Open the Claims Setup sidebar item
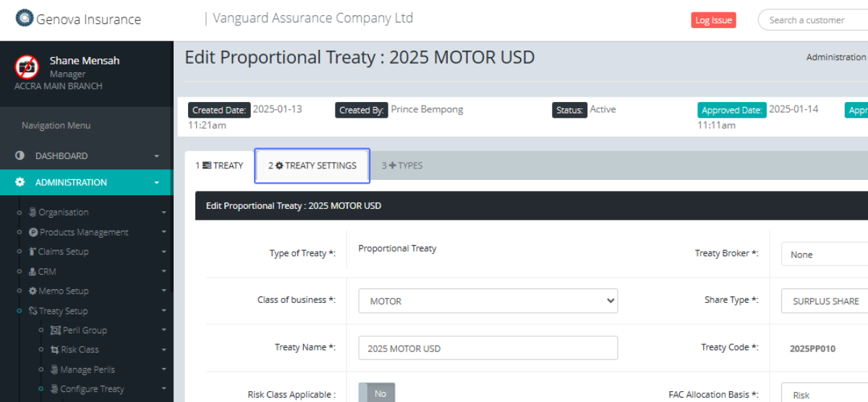 coord(62,252)
